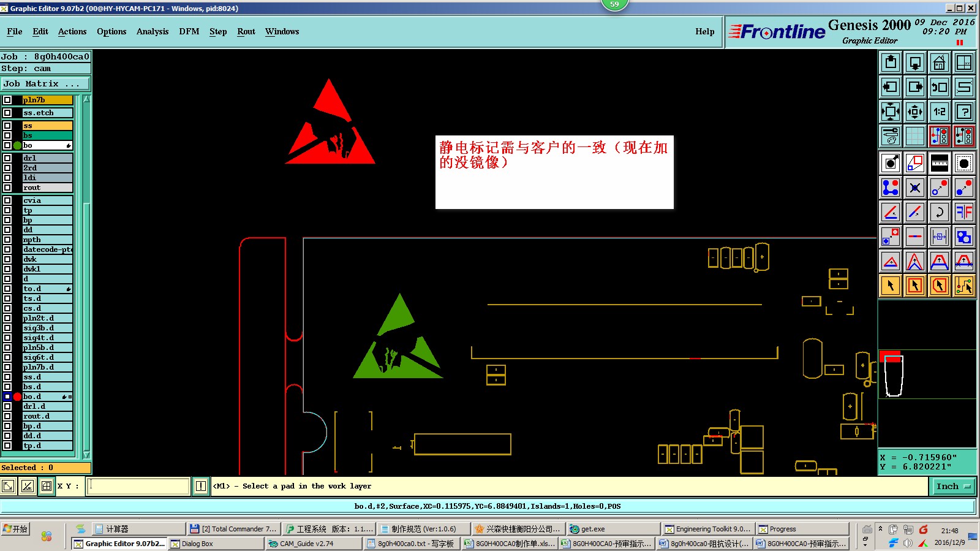Open the File menu
980x551 pixels.
pos(15,31)
